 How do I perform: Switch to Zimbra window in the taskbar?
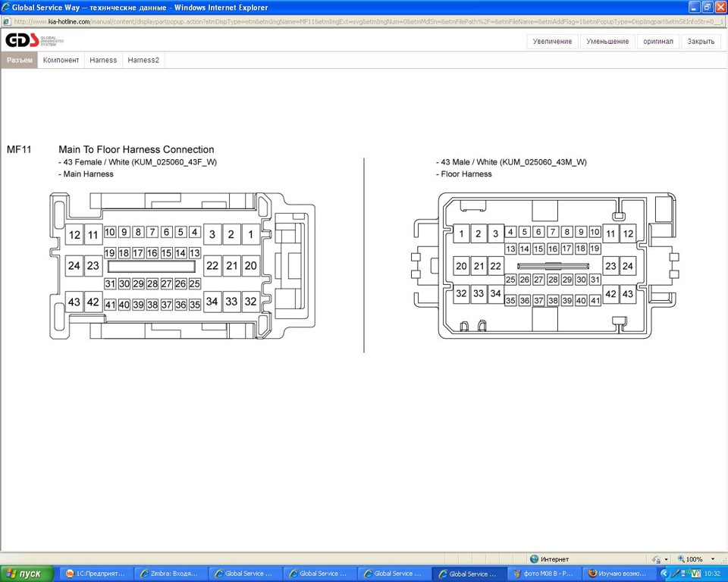(171, 574)
